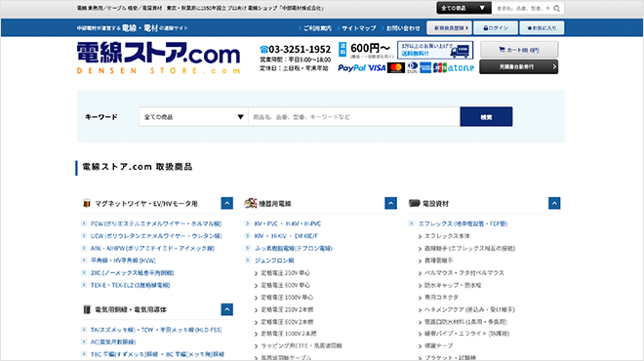
Task: Collapse the 電気用銅線・電気用導体 section
Action: click(226, 309)
